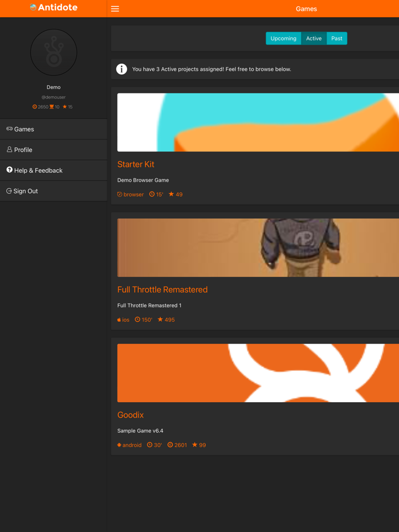This screenshot has width=399, height=532.
Task: Click the browser platform tag
Action: tap(131, 194)
